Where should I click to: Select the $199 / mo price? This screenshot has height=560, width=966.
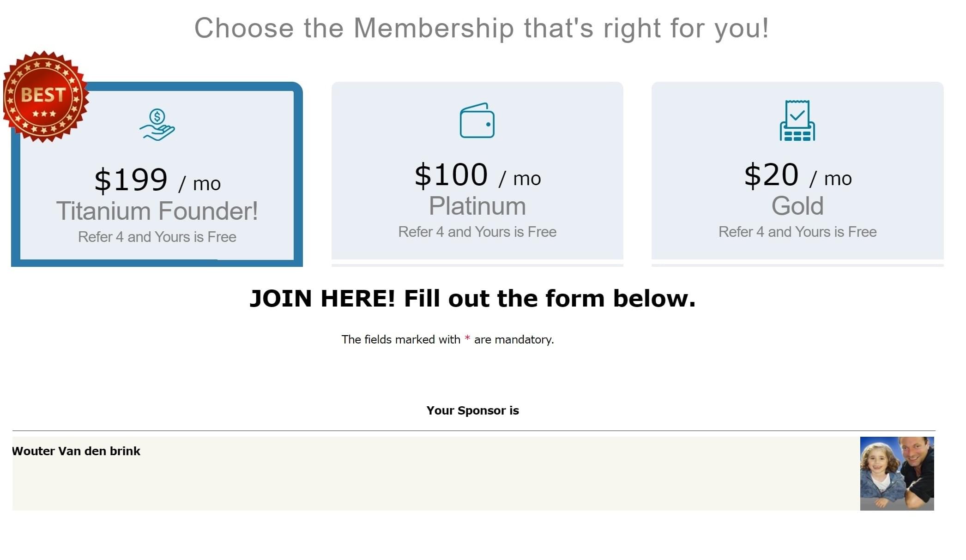[x=157, y=180]
